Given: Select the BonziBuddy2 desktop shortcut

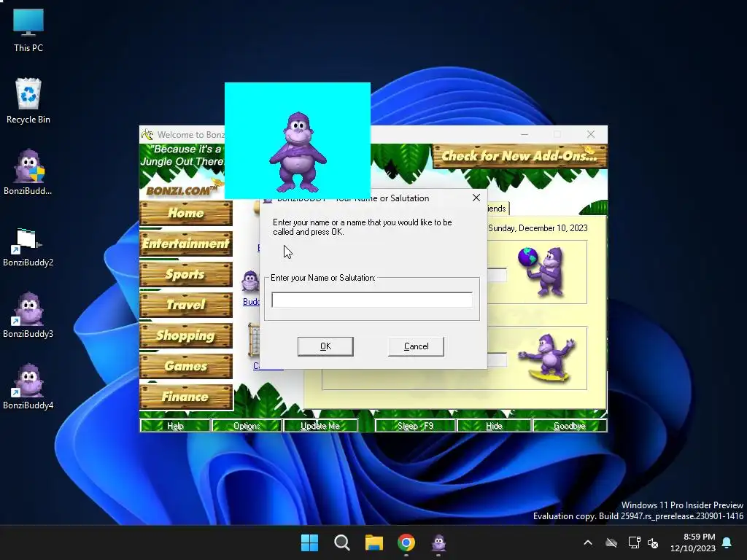Looking at the screenshot, I should (28, 247).
